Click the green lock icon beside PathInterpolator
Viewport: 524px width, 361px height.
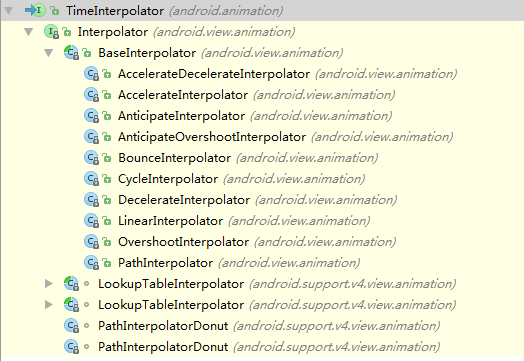[107, 263]
